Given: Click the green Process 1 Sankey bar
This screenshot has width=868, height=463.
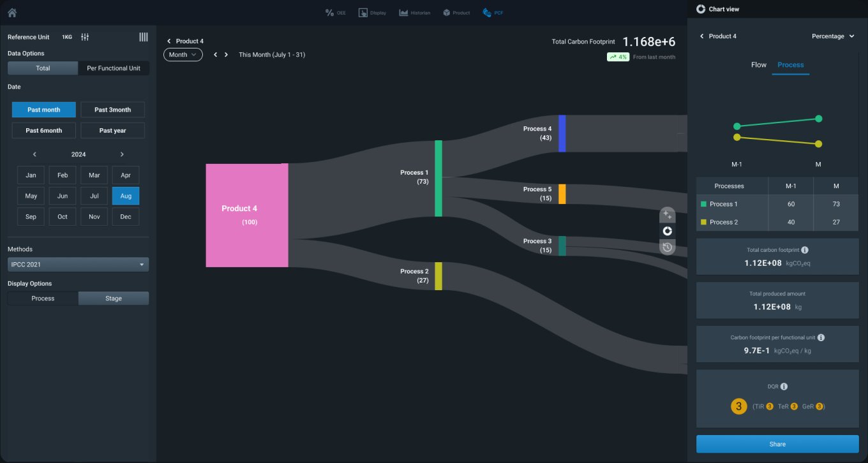Looking at the screenshot, I should 438,179.
